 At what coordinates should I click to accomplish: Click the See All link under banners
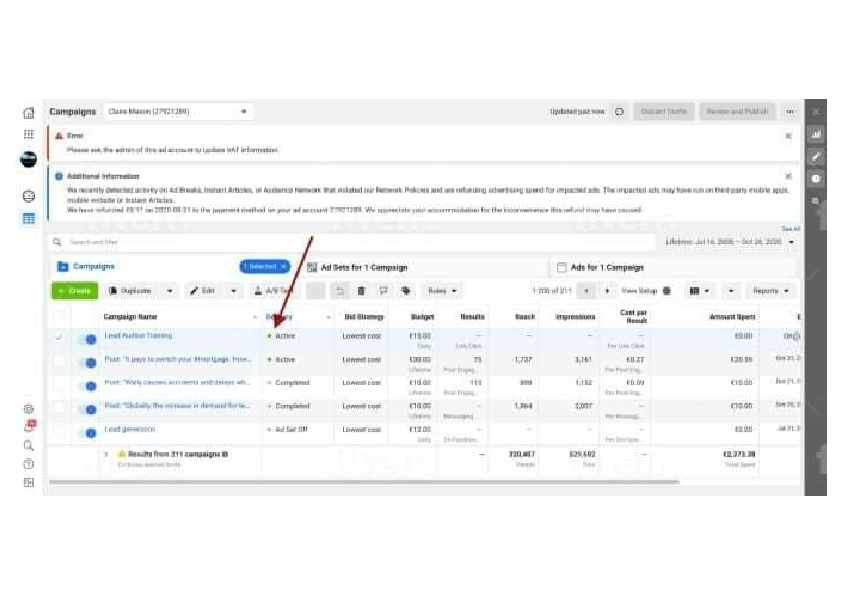pyautogui.click(x=790, y=229)
